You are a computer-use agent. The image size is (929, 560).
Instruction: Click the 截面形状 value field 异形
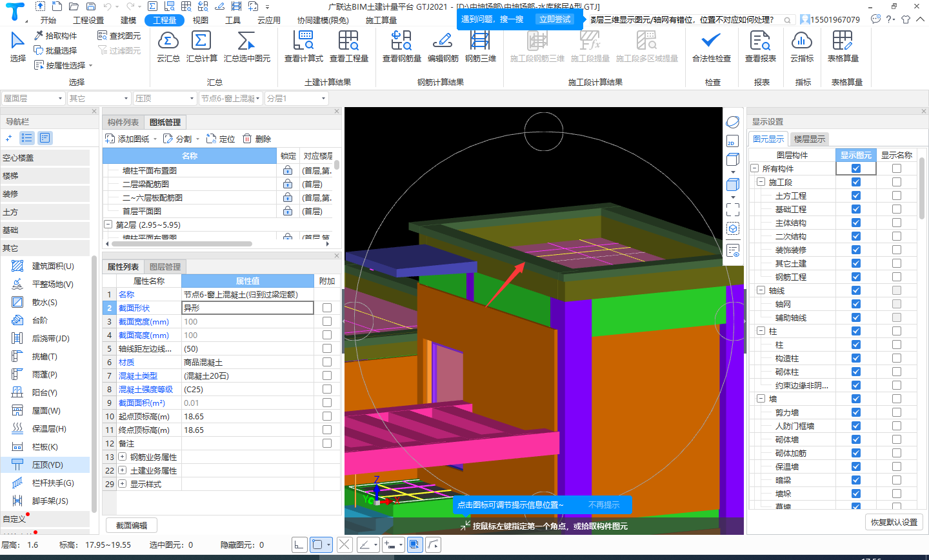click(248, 308)
